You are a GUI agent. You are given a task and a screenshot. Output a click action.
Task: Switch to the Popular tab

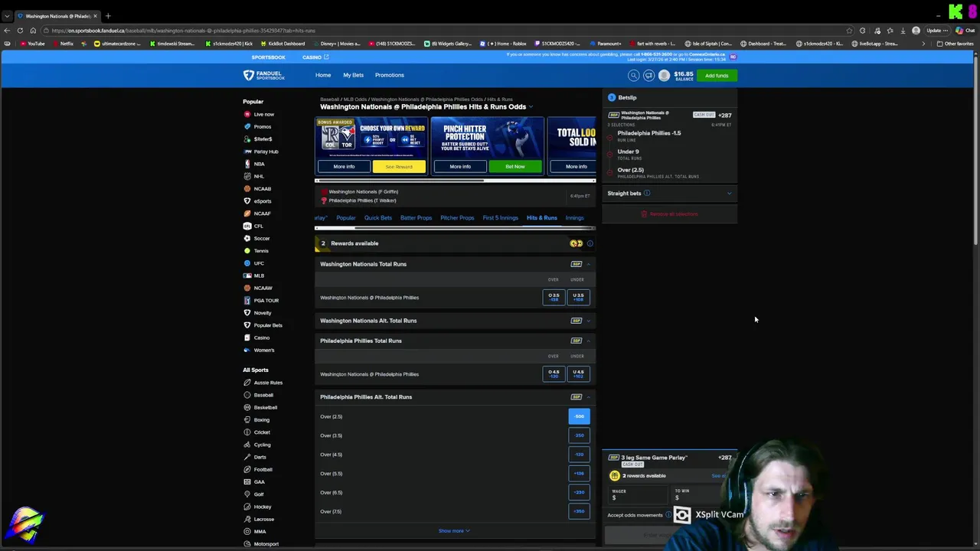[346, 218]
